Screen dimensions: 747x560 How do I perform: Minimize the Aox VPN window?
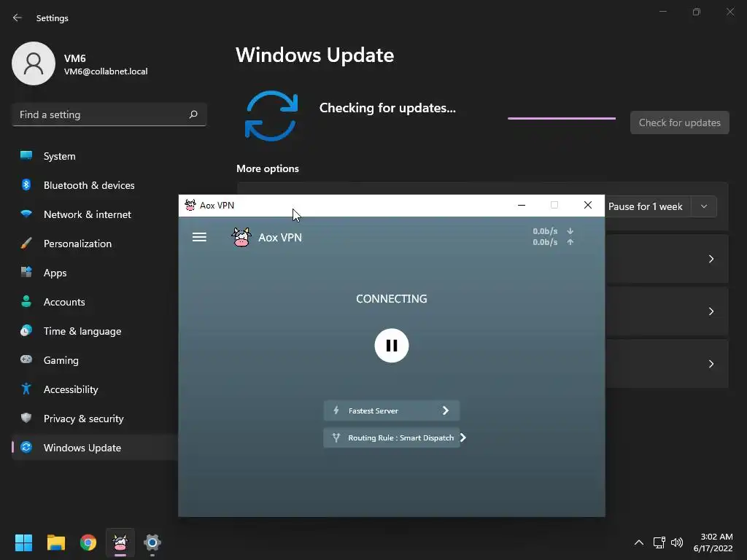(x=522, y=205)
